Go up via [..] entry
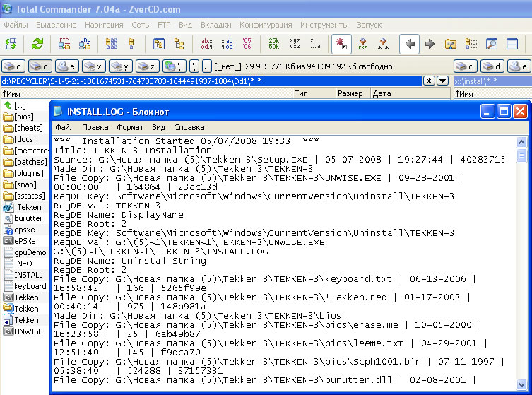532x395 pixels. 15,105
